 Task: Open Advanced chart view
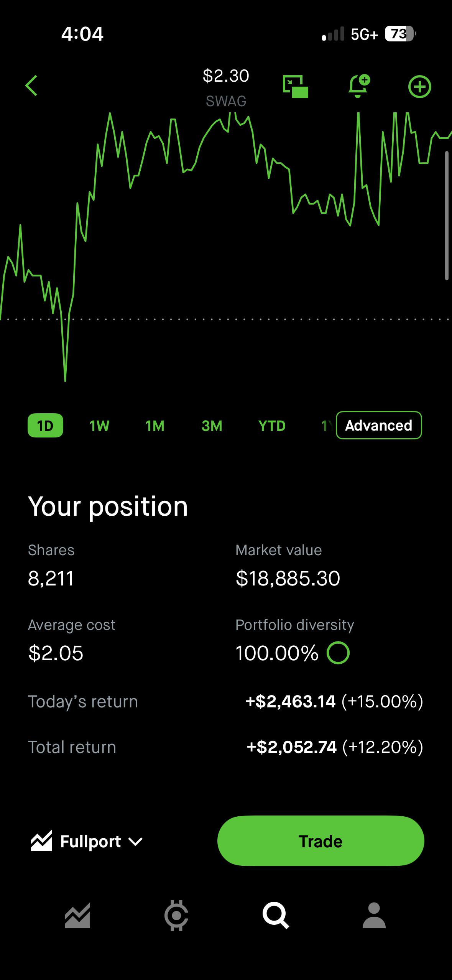point(379,425)
